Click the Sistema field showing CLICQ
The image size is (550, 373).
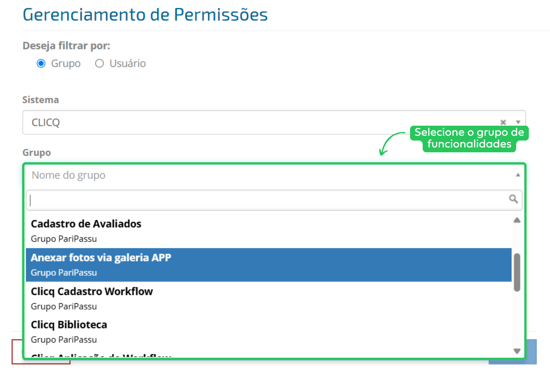pyautogui.click(x=274, y=122)
